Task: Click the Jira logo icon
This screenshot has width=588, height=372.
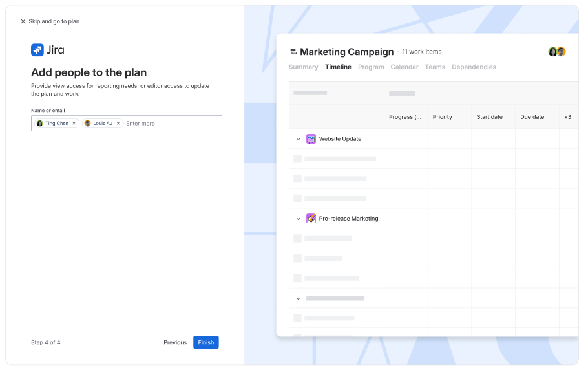Action: coord(37,50)
